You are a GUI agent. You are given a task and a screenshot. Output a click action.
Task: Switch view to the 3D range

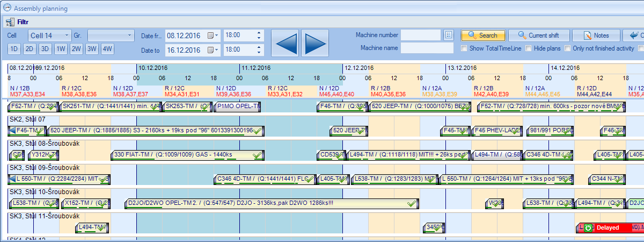(45, 49)
